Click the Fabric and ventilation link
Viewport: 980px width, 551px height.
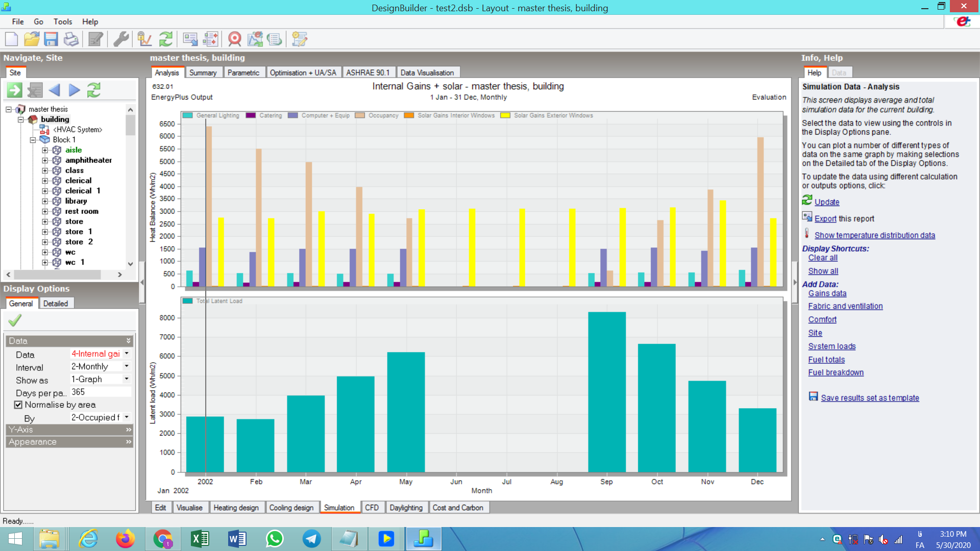[x=845, y=306]
